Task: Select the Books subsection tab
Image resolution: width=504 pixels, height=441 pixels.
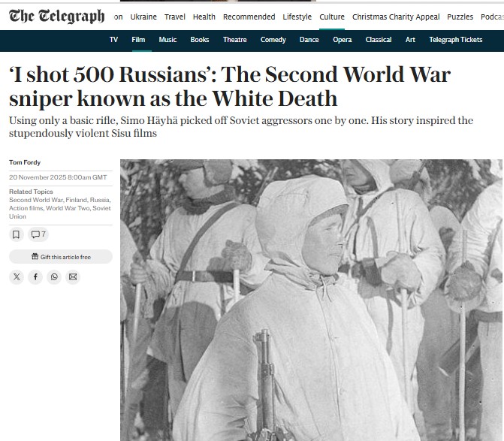Action: 200,40
